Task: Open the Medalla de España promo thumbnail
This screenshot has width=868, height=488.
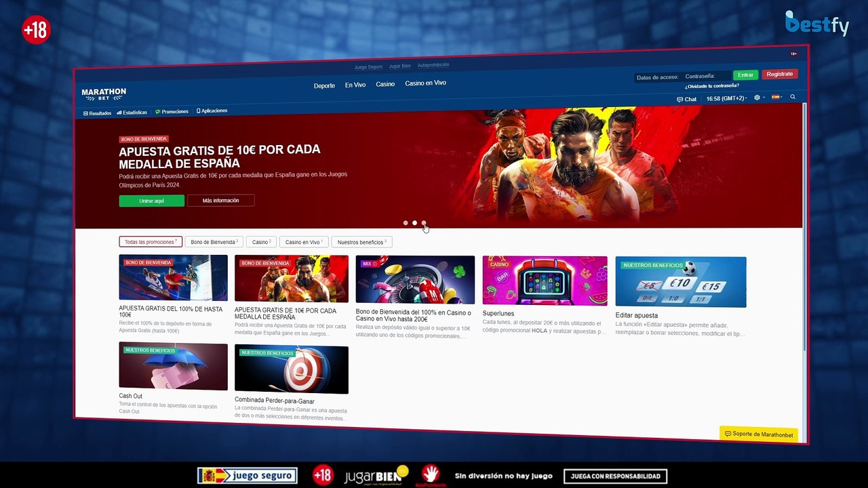Action: (292, 279)
